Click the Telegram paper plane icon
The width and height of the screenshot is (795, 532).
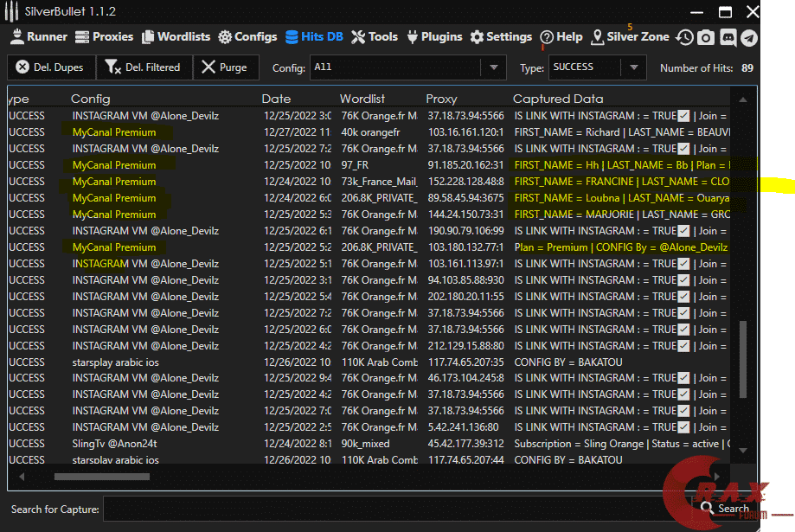click(749, 38)
